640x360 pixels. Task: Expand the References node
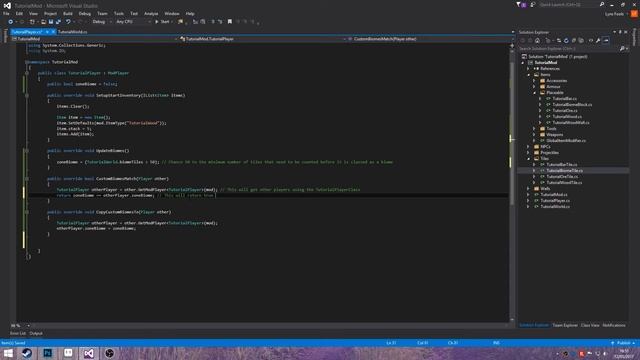[x=529, y=69]
